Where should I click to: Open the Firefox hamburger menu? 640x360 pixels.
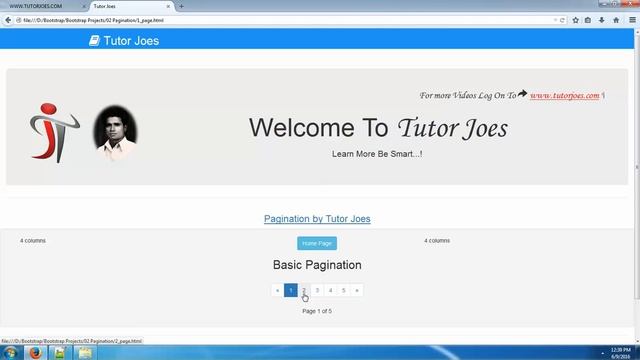click(632, 20)
